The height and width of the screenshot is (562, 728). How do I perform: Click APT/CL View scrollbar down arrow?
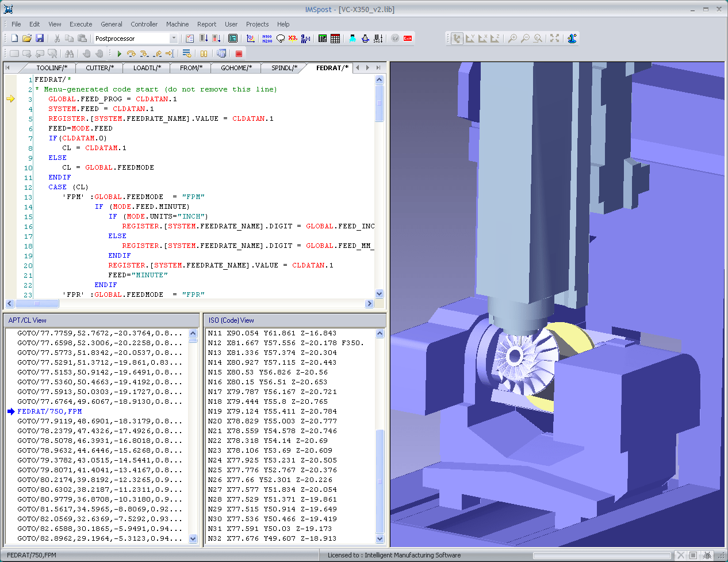193,539
